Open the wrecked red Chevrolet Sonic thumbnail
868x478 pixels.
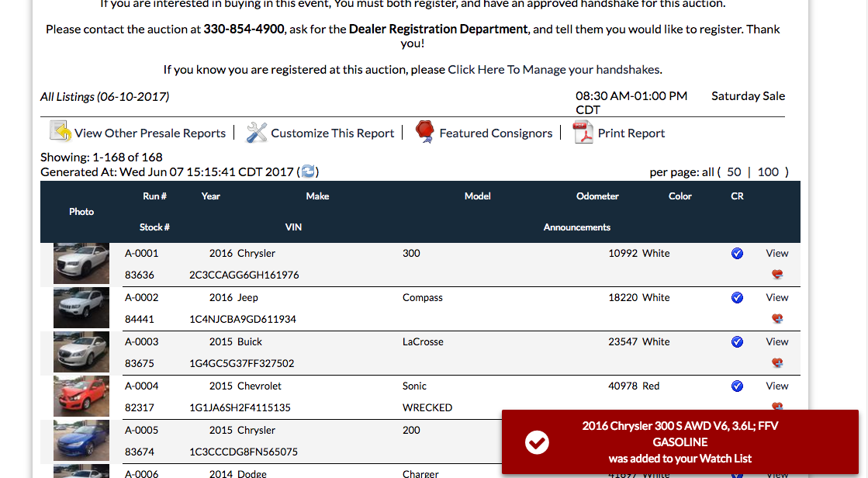click(x=81, y=397)
